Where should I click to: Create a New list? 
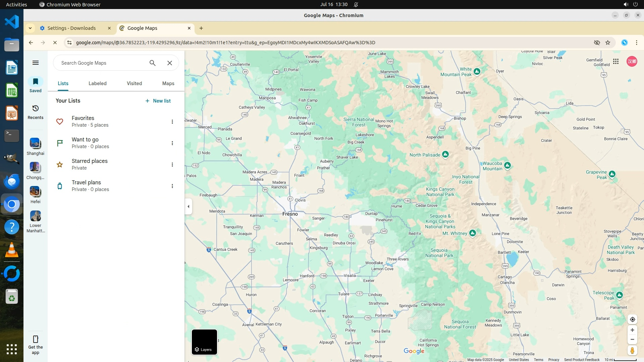[x=158, y=101]
